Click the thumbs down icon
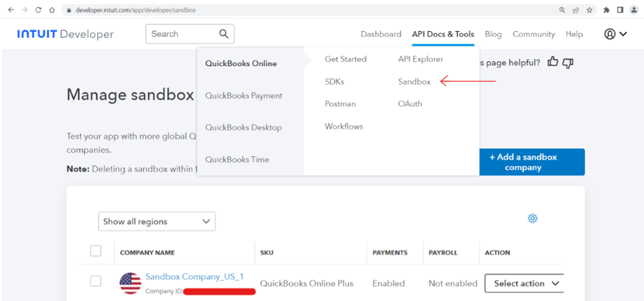 pyautogui.click(x=567, y=64)
